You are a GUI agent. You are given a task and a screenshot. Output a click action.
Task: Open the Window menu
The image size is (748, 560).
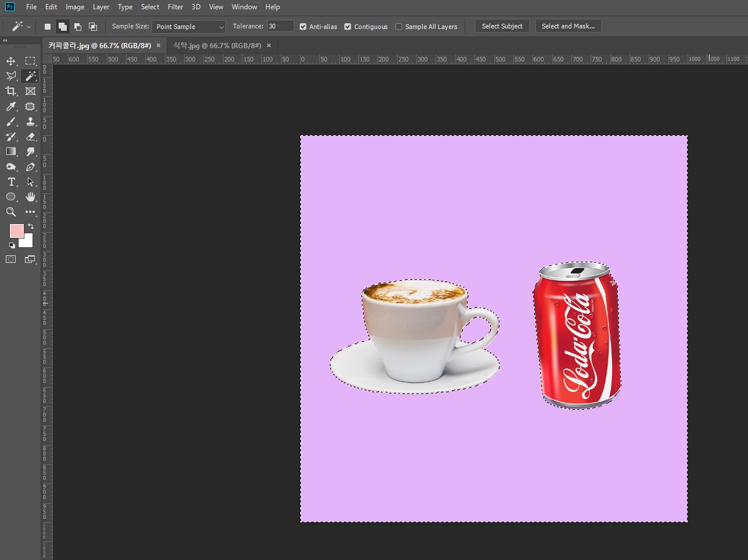pyautogui.click(x=244, y=7)
